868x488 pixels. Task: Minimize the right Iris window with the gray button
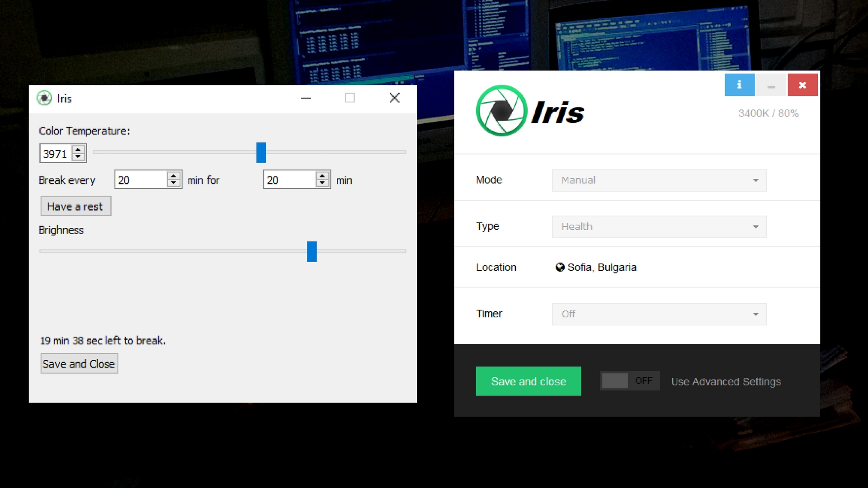coord(771,85)
